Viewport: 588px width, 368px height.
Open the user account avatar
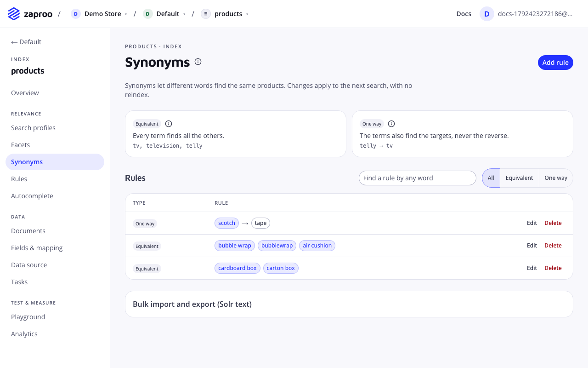487,14
